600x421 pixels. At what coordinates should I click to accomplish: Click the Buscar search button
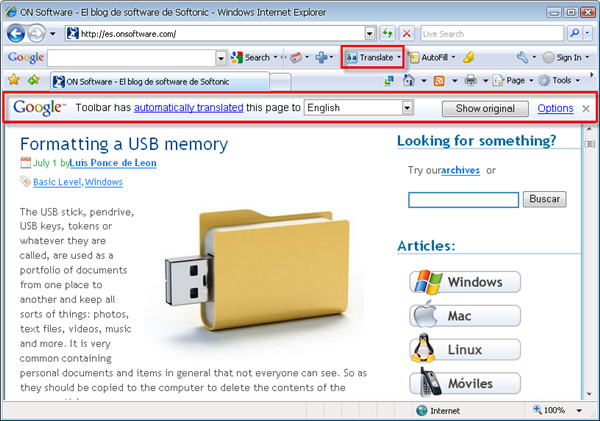point(546,199)
